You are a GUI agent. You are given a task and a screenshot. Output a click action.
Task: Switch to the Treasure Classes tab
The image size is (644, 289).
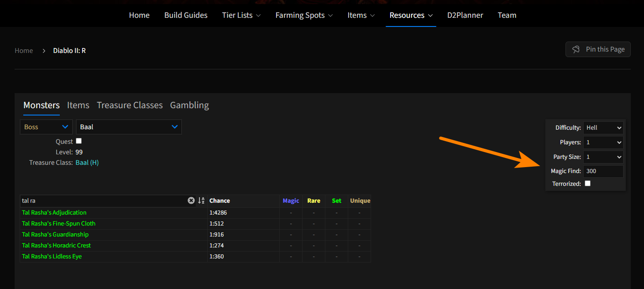pos(130,105)
